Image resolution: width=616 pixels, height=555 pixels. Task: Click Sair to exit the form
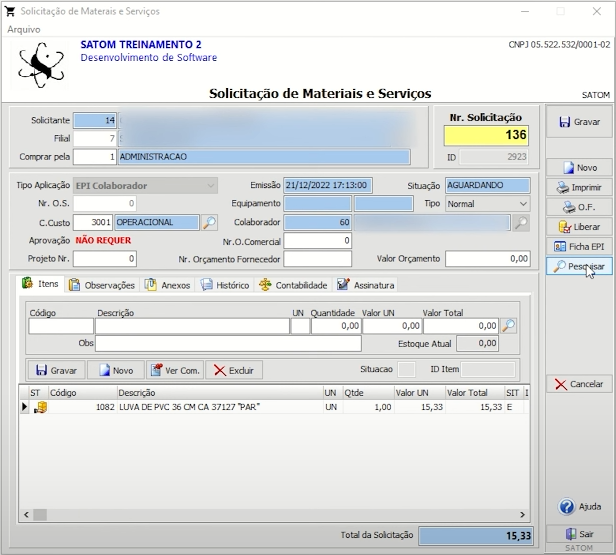[579, 534]
